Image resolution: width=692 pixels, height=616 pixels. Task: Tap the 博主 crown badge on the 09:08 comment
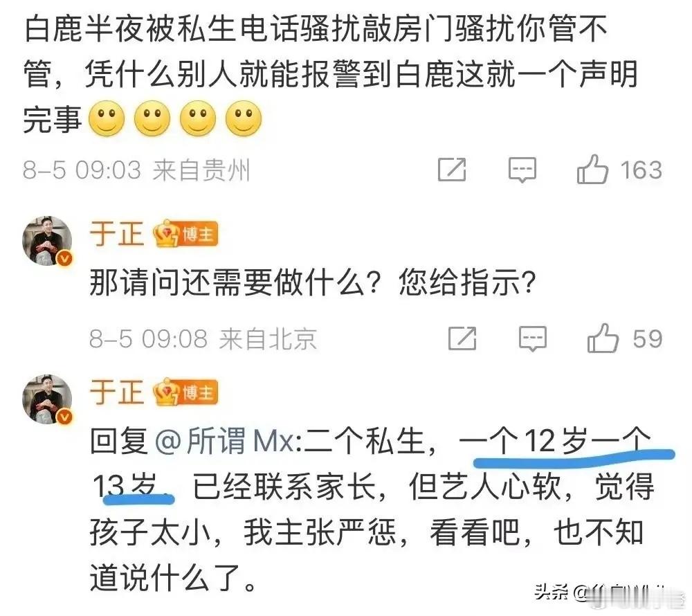coord(185,234)
